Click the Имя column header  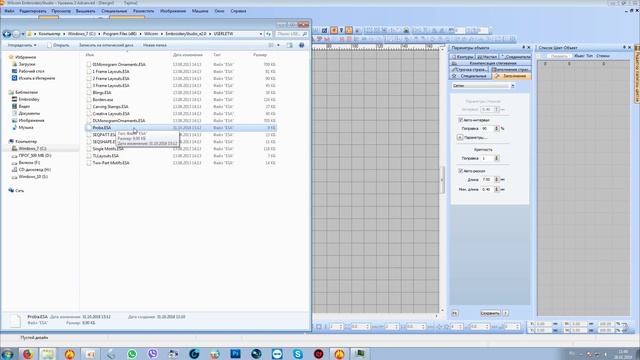90,55
